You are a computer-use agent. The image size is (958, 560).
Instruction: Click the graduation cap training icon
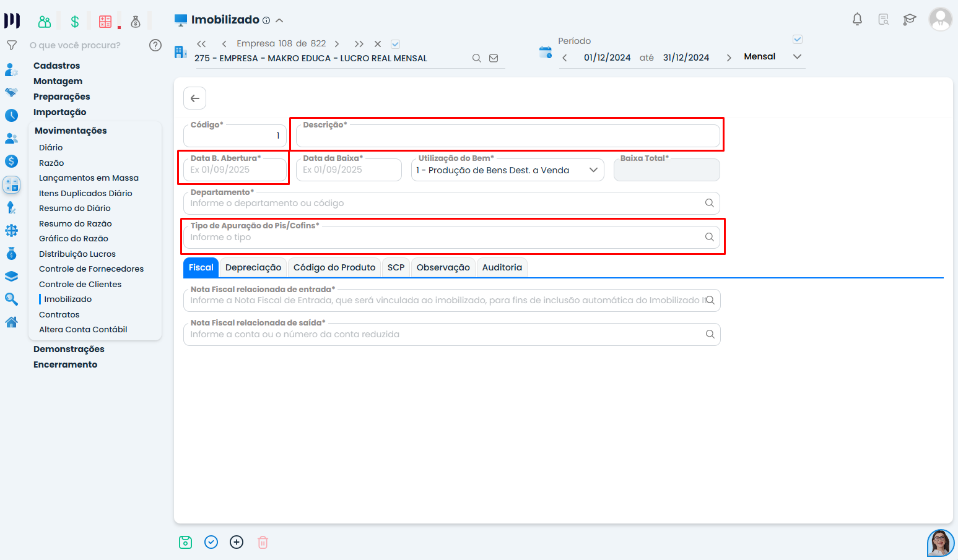click(909, 19)
